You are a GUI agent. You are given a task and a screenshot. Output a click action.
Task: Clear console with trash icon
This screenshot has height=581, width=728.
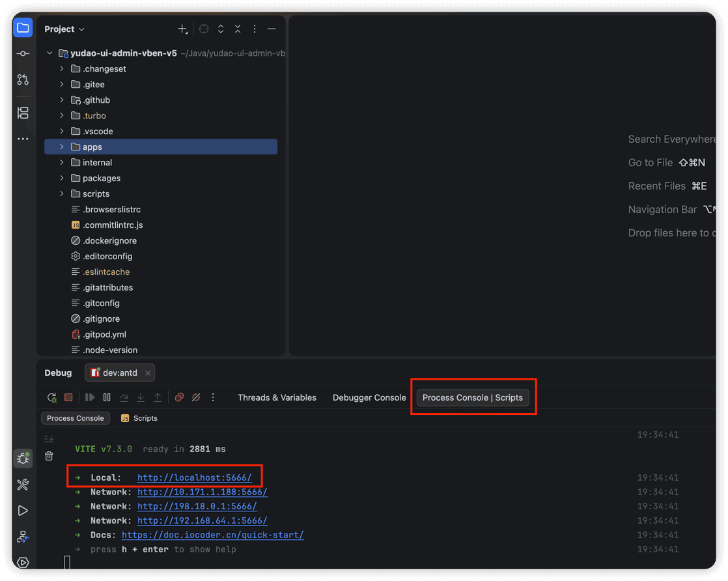[49, 456]
